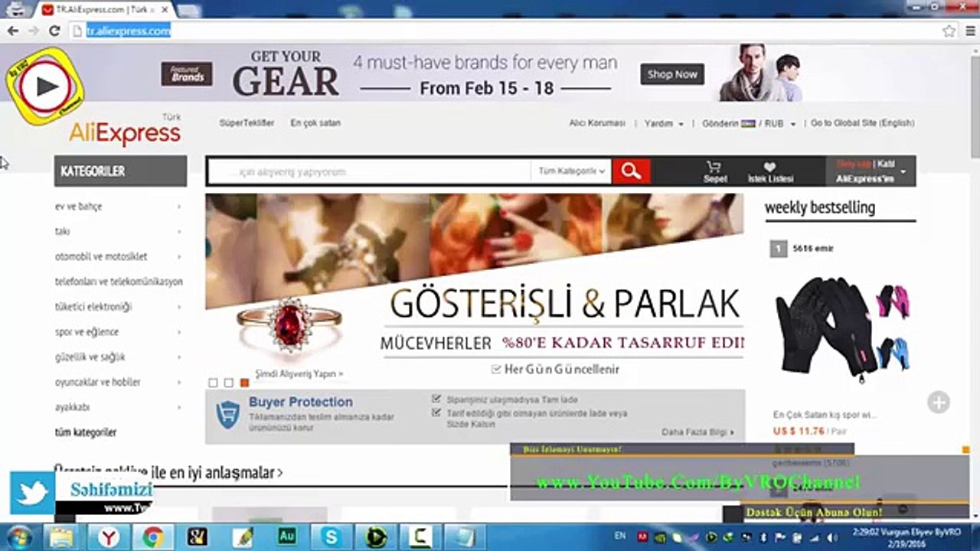Expand spor ve eğlence category arrow
980x551 pixels.
pos(179,332)
